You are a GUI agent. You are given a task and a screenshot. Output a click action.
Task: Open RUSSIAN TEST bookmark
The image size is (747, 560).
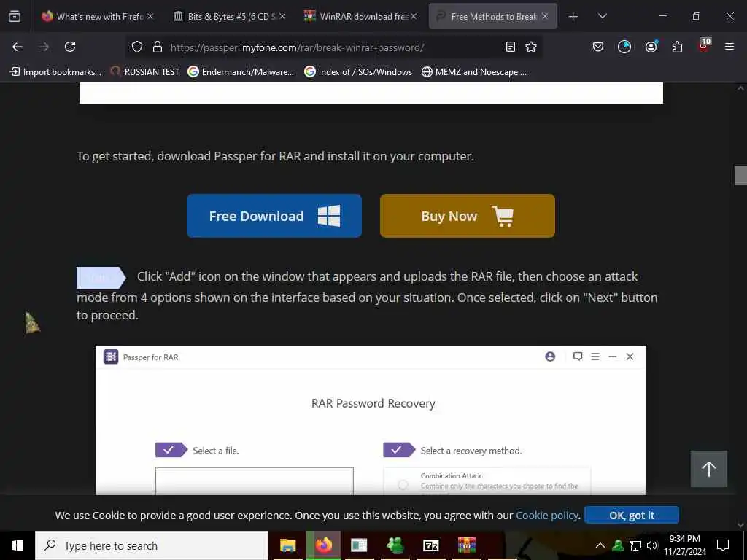coord(145,72)
